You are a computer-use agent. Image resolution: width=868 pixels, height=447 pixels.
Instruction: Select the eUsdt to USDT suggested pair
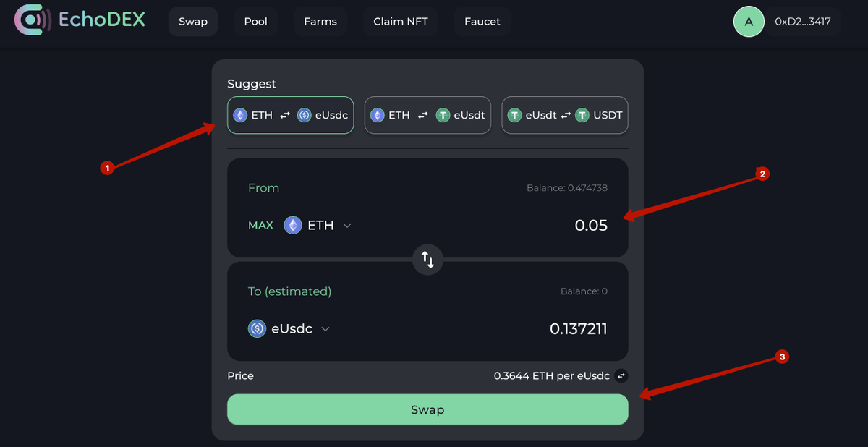pos(565,115)
